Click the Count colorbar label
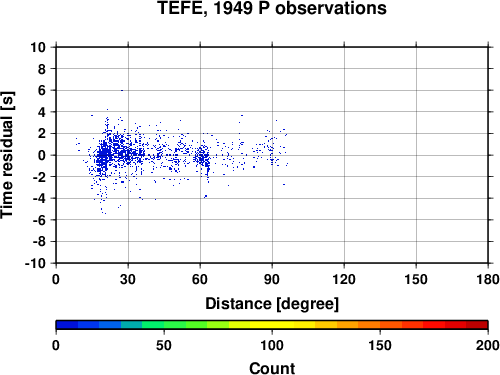The image size is (500, 375). pos(272,368)
